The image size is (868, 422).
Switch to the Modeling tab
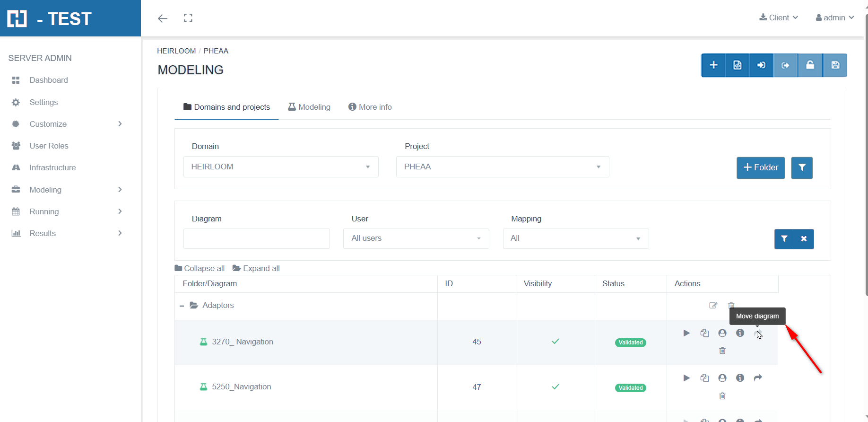pos(309,107)
